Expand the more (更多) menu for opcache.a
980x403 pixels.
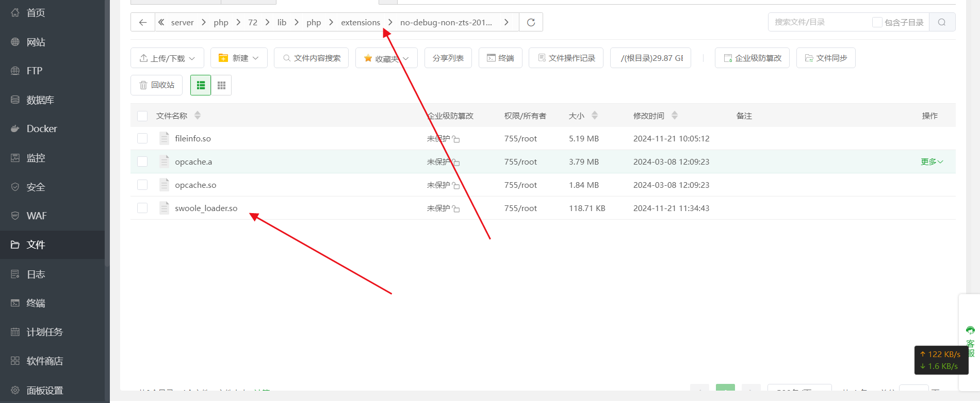point(932,162)
